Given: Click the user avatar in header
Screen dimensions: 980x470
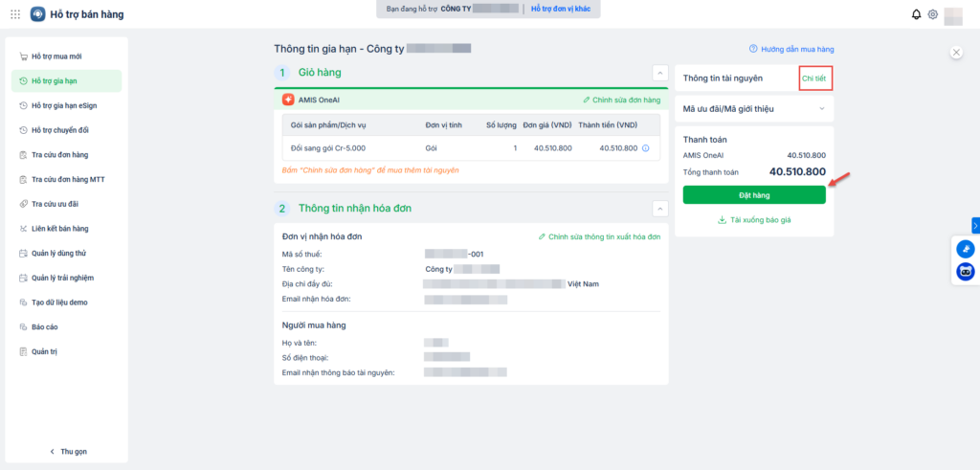Looking at the screenshot, I should point(953,14).
